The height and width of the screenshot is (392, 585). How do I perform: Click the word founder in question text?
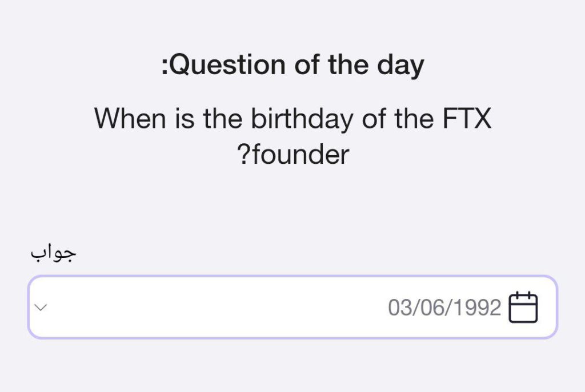tap(301, 154)
